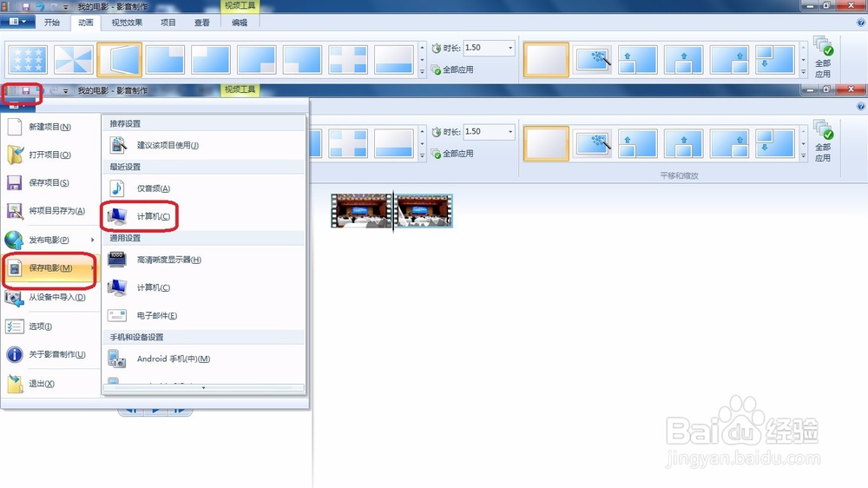
Task: Open 选项 from the file menu
Action: [x=49, y=326]
